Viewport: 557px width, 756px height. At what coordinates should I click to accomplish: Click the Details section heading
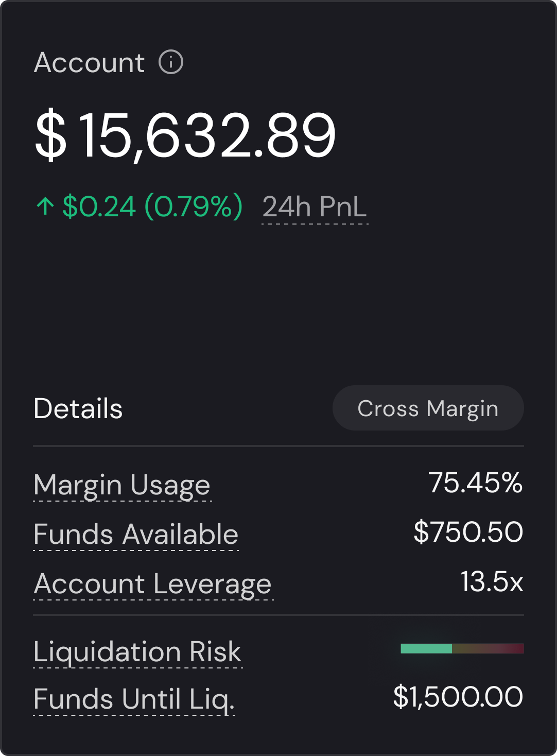click(78, 408)
